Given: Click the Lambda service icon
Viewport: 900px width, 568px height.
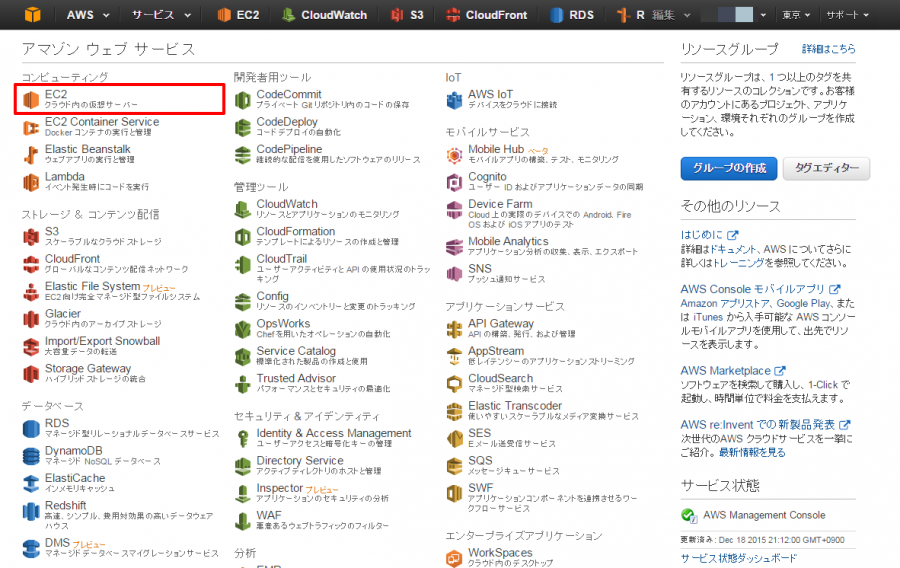Looking at the screenshot, I should click(x=31, y=182).
